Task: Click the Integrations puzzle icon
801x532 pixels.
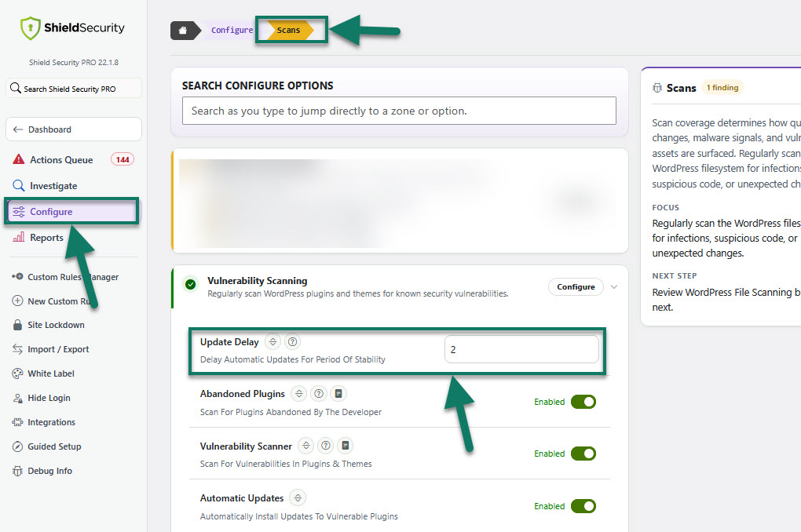Action: coord(17,422)
